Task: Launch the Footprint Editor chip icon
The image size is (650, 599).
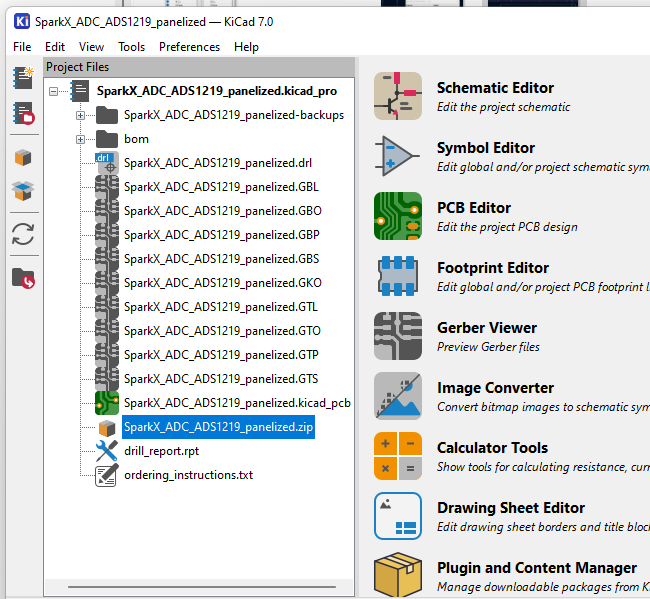Action: coord(398,276)
